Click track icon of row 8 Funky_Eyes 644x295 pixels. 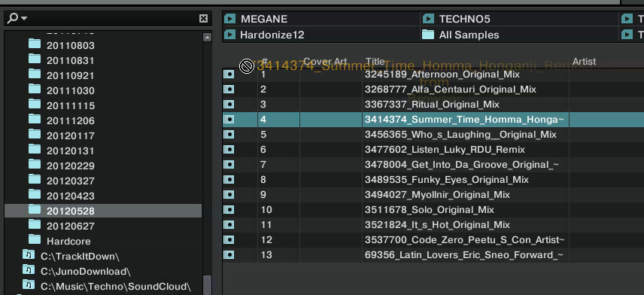pos(229,180)
